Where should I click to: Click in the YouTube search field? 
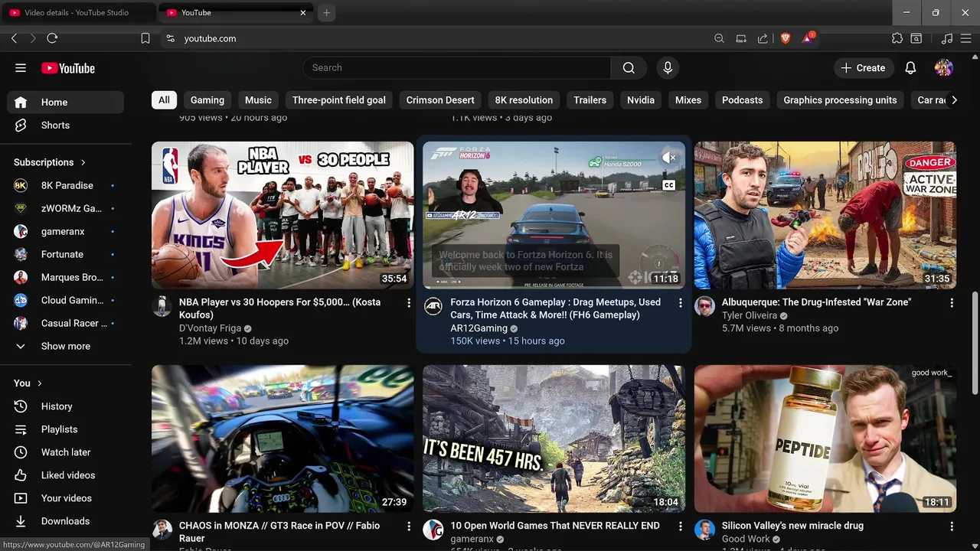pyautogui.click(x=457, y=68)
